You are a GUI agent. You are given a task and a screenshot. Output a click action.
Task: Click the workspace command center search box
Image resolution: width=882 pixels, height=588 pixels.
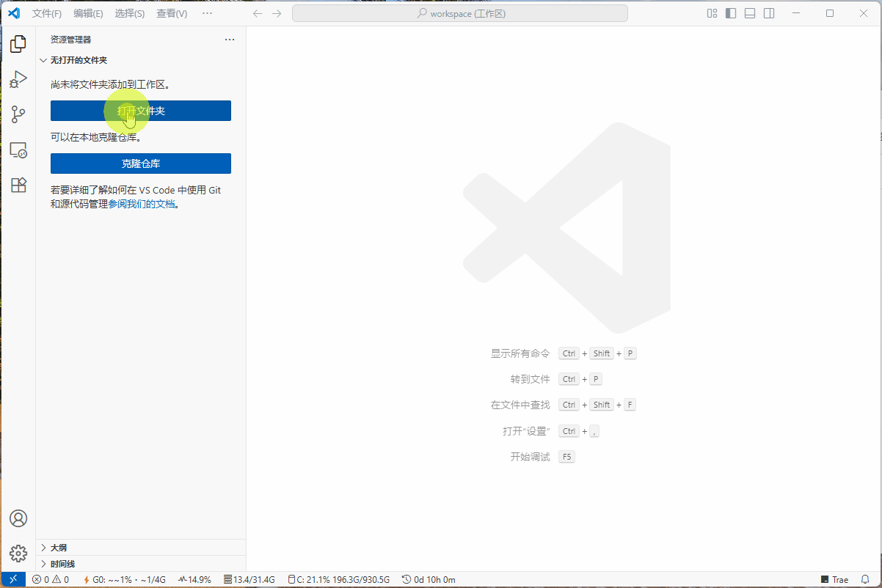coord(460,13)
